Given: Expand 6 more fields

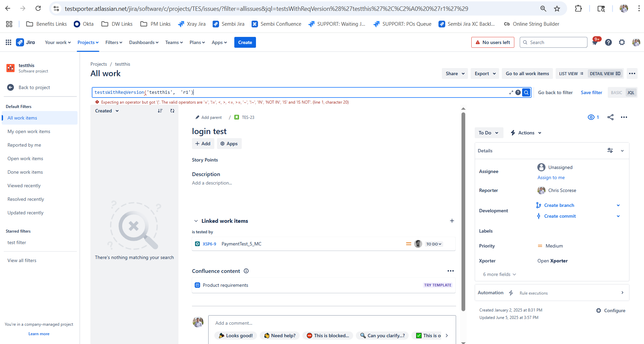Looking at the screenshot, I should [499, 274].
